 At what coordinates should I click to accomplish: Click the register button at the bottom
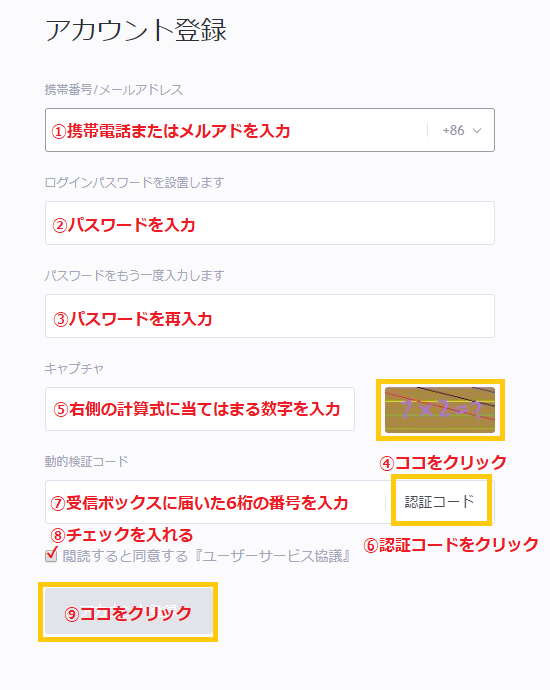click(128, 612)
